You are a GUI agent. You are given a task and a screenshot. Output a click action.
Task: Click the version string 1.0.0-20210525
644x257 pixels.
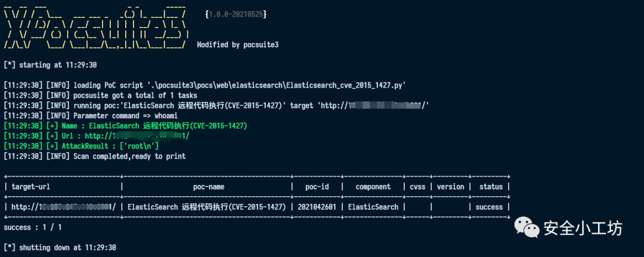(235, 13)
